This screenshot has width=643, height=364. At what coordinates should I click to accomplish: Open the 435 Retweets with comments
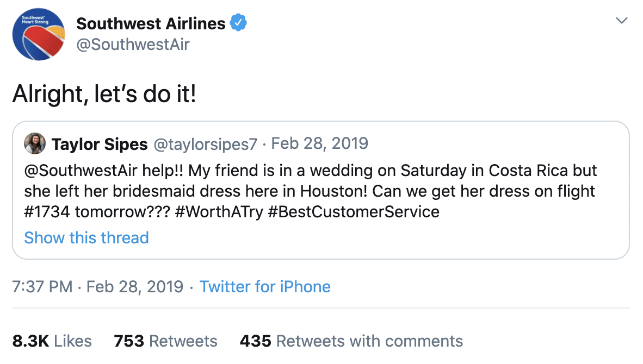351,341
